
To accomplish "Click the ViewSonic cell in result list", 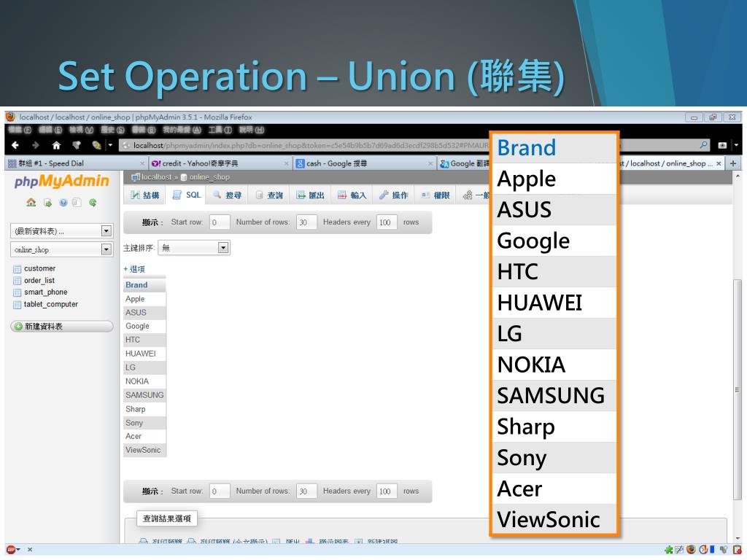I will point(144,450).
